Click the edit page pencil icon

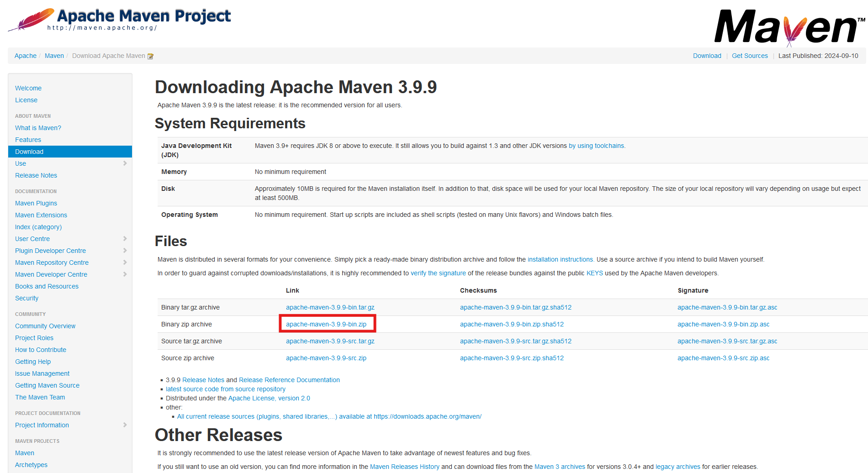151,55
